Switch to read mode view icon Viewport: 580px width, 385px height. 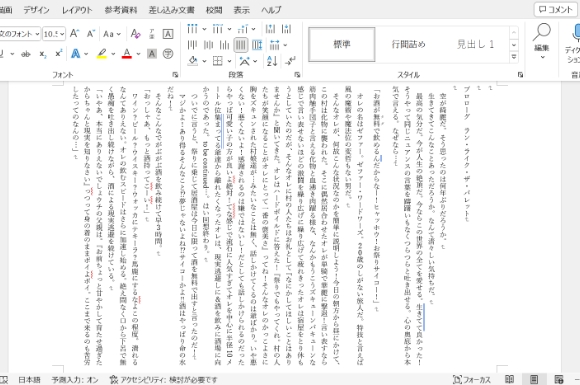[x=509, y=379]
